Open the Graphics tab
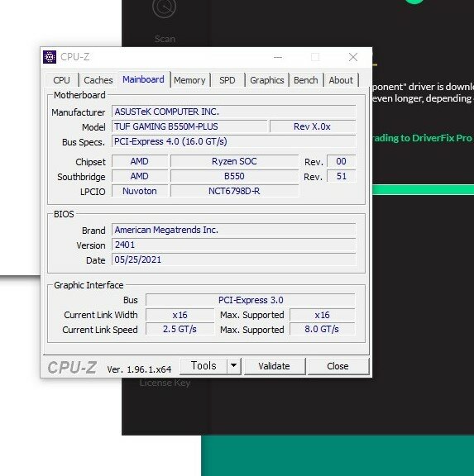Image resolution: width=474 pixels, height=476 pixels. click(x=266, y=80)
